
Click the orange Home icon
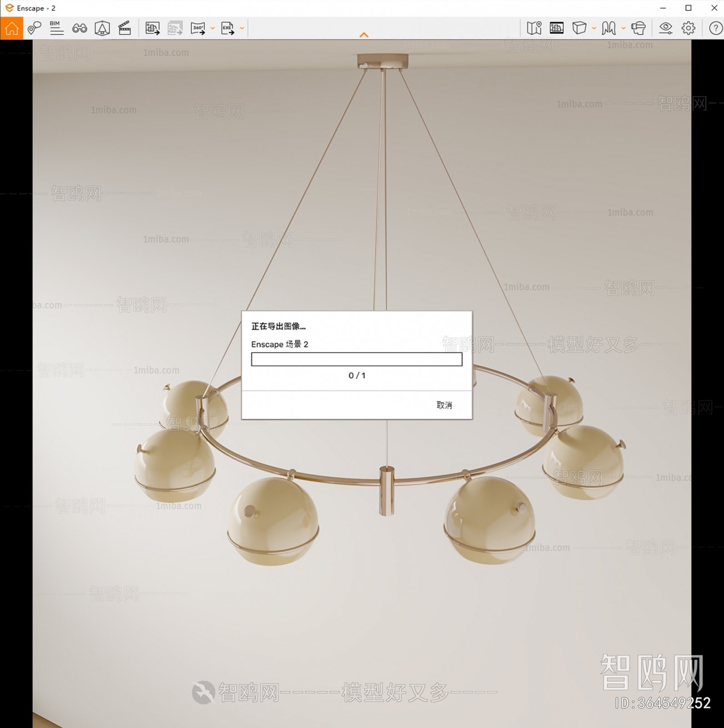pyautogui.click(x=11, y=28)
